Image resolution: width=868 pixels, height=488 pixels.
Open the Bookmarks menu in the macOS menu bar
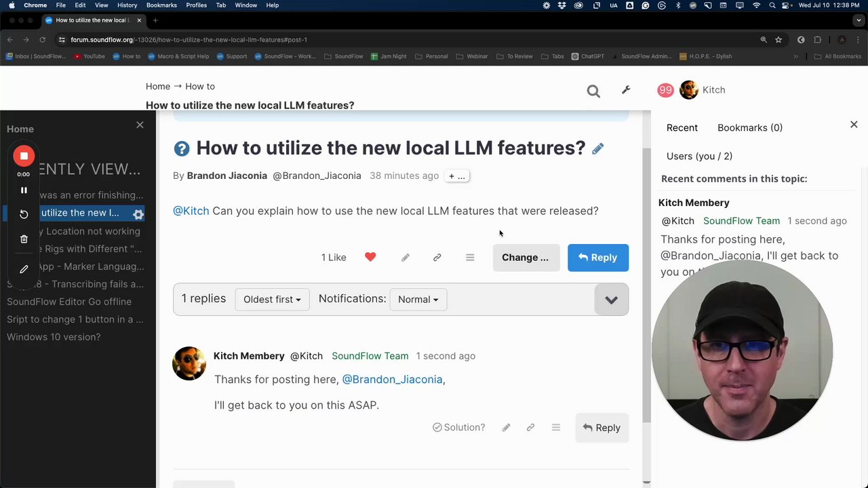pyautogui.click(x=161, y=5)
